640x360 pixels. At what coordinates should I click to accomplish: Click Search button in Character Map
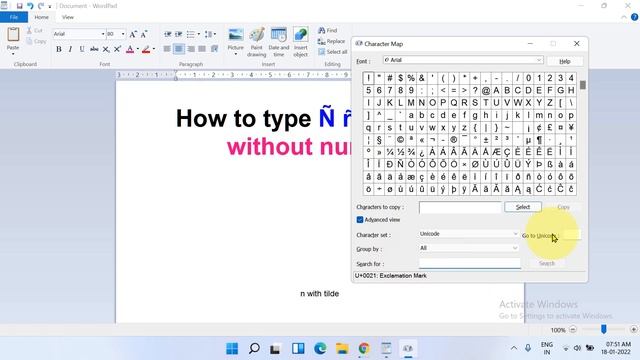(x=547, y=263)
